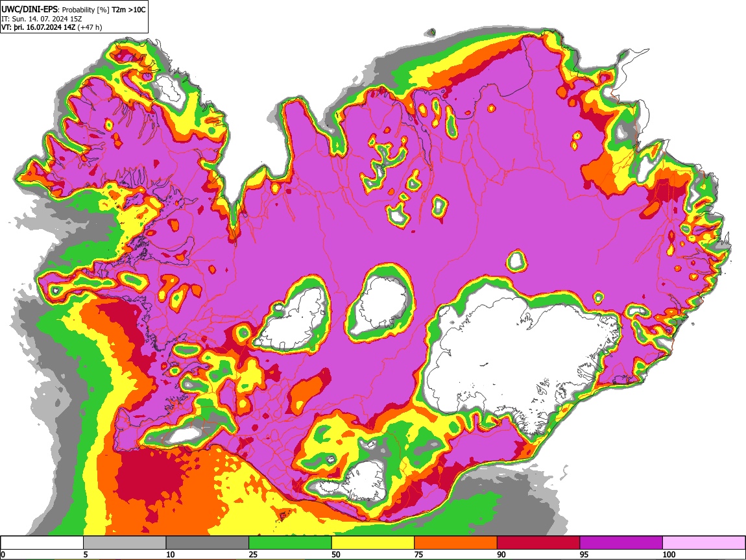The width and height of the screenshot is (746, 560).
Task: Click the 'T2m >10C' label
Action: point(128,10)
